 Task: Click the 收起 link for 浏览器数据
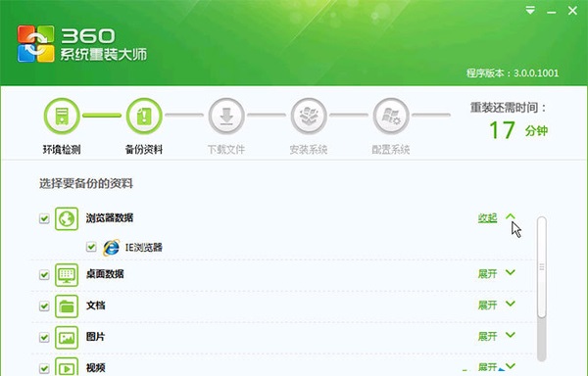[487, 218]
